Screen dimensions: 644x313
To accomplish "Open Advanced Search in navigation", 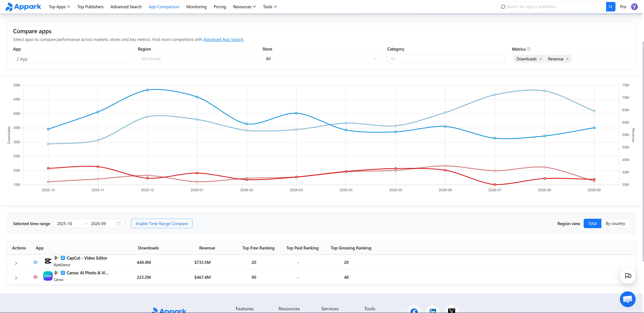I will pyautogui.click(x=126, y=7).
